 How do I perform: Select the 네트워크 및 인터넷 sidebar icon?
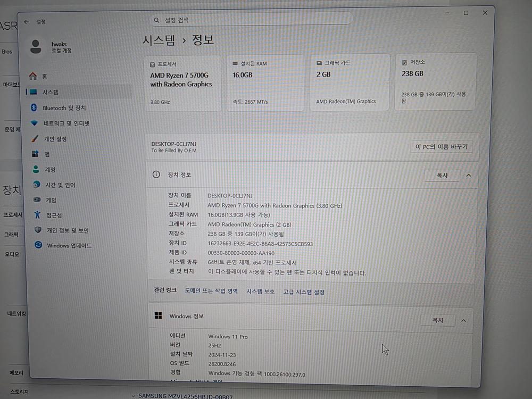pyautogui.click(x=33, y=123)
